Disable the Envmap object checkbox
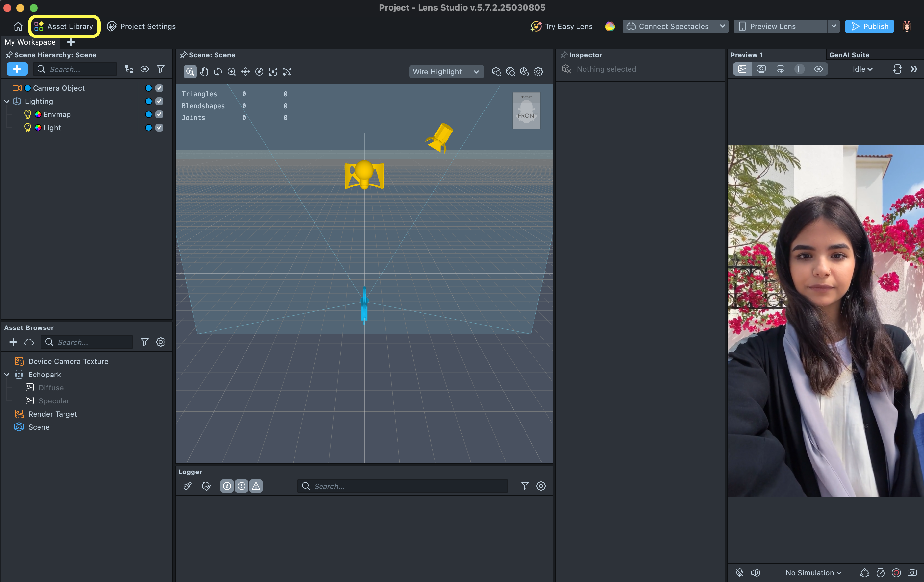924x582 pixels. 159,115
